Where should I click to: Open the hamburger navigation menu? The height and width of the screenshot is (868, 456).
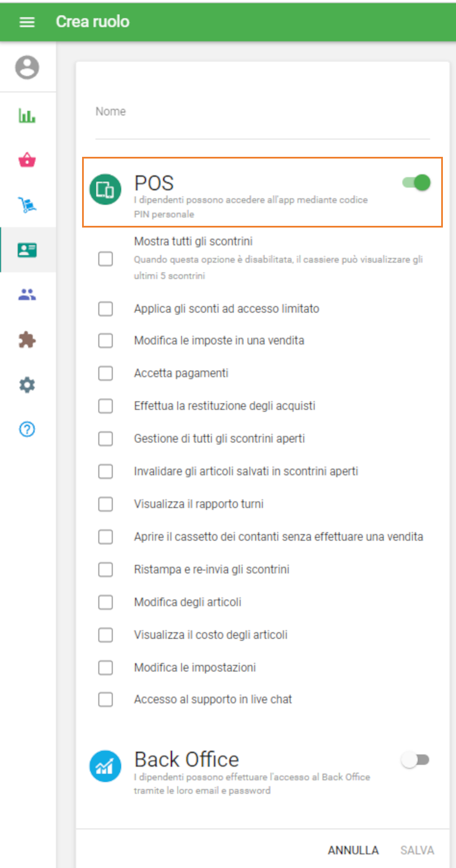pos(27,22)
